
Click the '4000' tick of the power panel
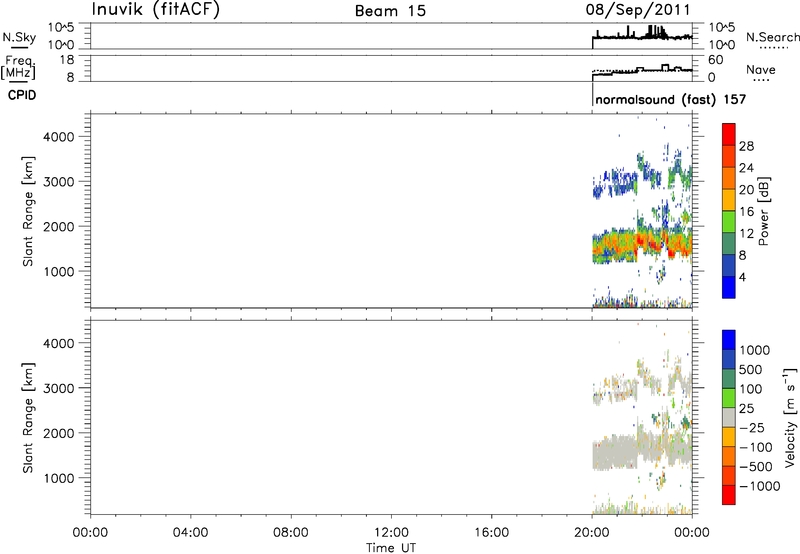[58, 137]
